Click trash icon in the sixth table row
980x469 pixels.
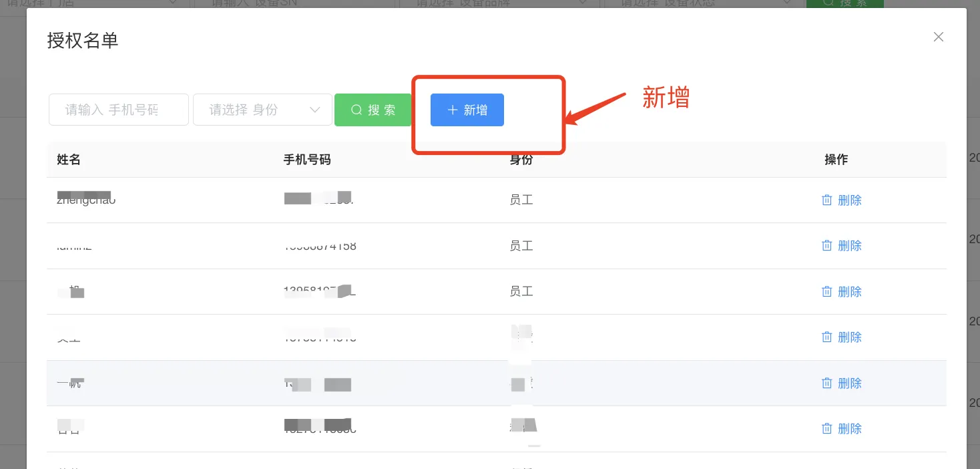pyautogui.click(x=826, y=428)
